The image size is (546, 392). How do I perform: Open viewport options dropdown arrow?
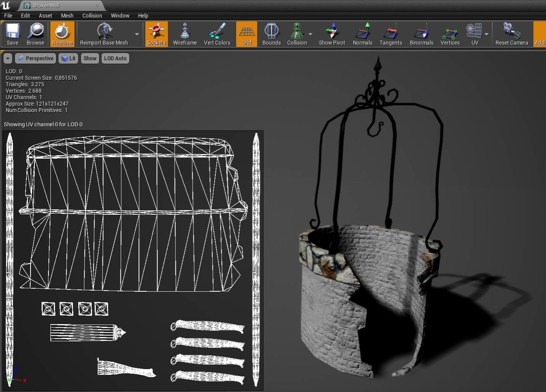pos(8,58)
